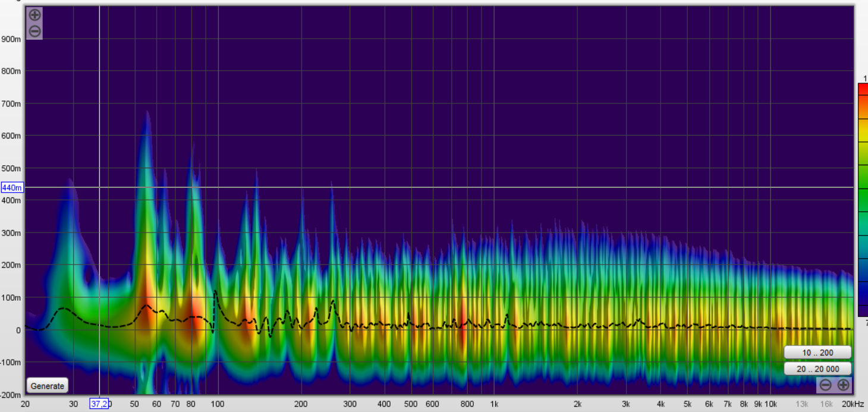
Task: Click the 300m time axis label
Action: [11, 233]
